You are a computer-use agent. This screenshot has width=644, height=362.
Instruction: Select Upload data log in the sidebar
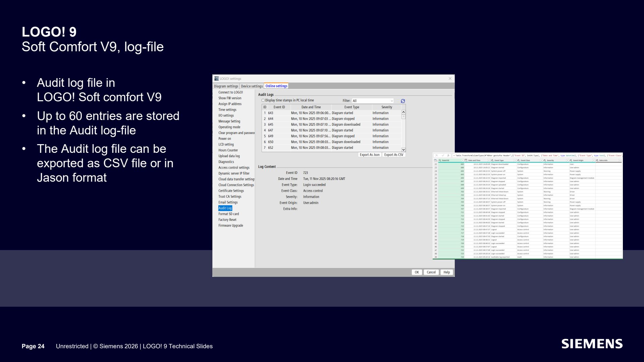click(x=229, y=156)
